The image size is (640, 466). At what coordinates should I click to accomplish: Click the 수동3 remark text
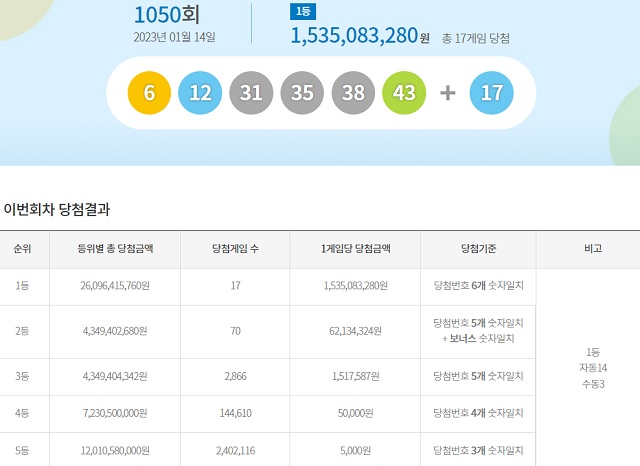tap(593, 384)
